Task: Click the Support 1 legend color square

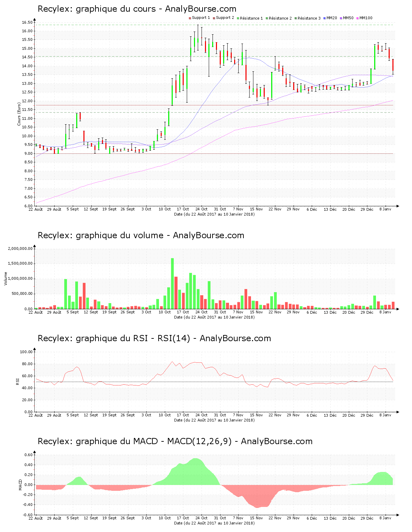Action: click(190, 18)
